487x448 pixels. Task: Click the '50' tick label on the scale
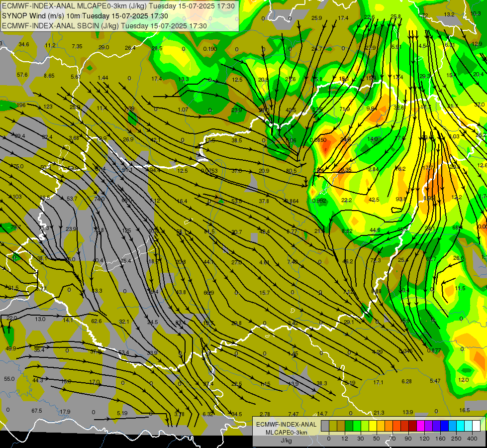pyautogui.click(x=377, y=439)
